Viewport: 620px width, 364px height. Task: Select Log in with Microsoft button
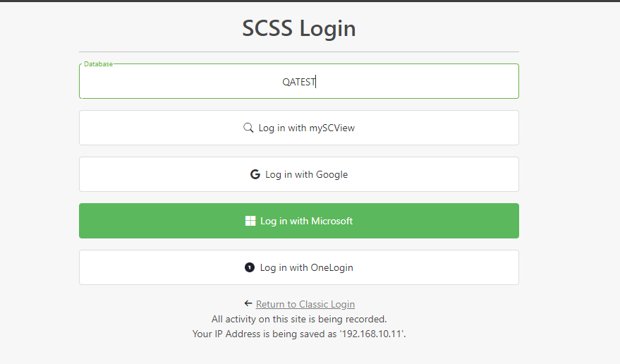click(299, 221)
